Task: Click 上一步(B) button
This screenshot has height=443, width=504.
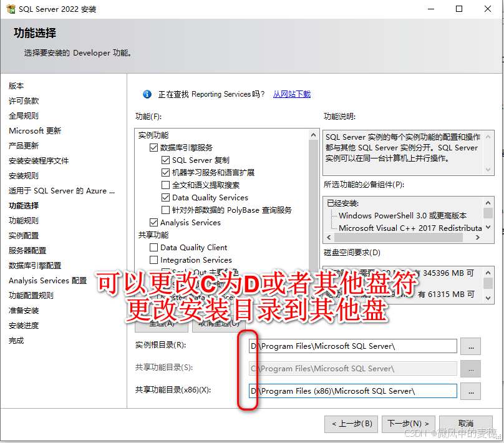Action: (x=352, y=424)
